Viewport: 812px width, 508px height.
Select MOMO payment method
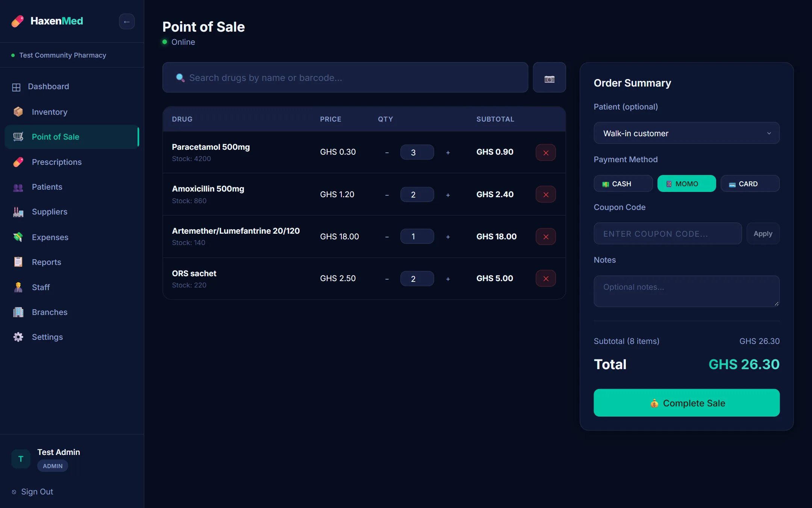(x=686, y=184)
